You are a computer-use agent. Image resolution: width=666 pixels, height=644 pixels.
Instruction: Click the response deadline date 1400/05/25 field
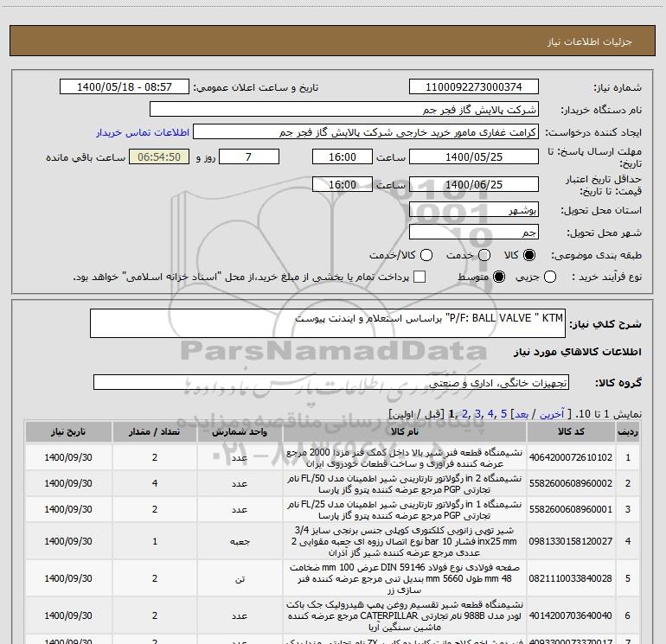pyautogui.click(x=474, y=156)
